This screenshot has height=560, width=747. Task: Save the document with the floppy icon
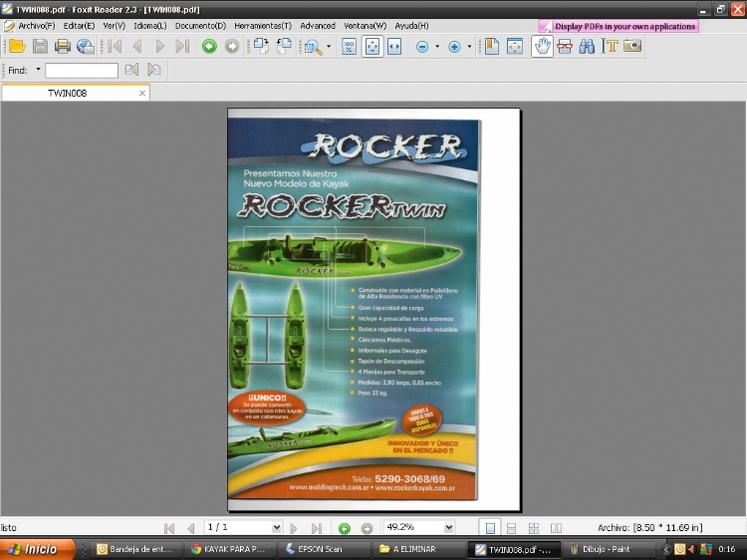(40, 46)
